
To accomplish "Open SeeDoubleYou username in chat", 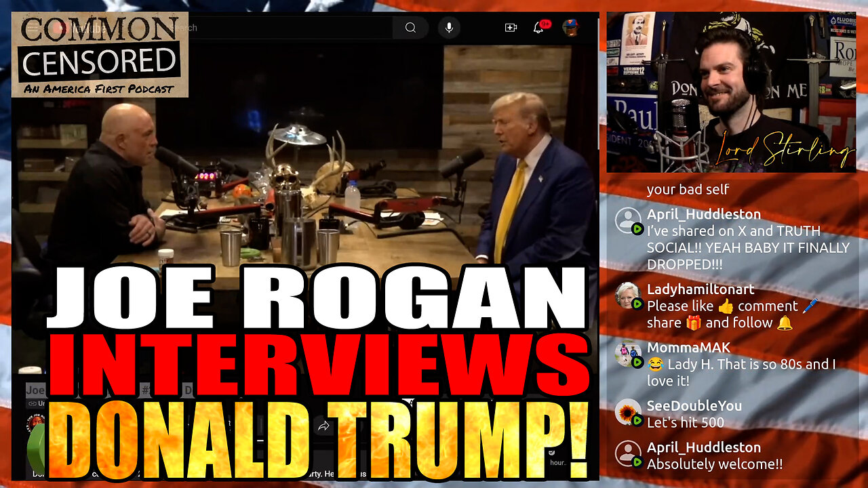I will coord(694,406).
